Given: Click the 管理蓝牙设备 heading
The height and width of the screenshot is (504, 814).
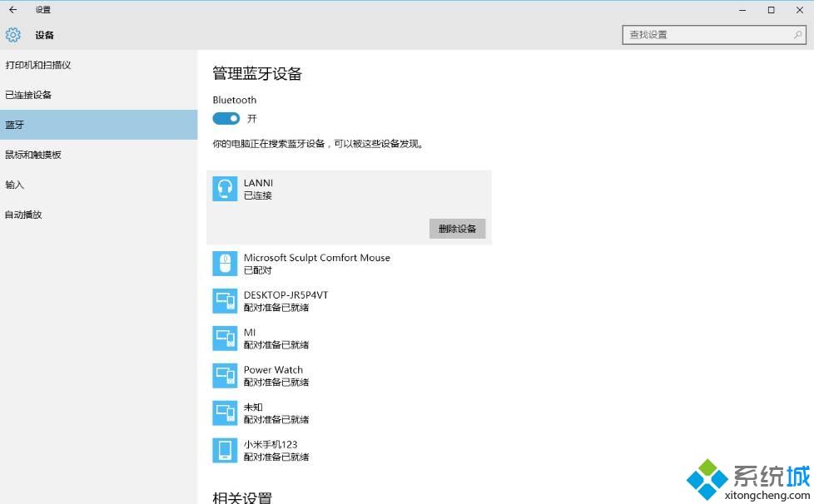Looking at the screenshot, I should (257, 74).
